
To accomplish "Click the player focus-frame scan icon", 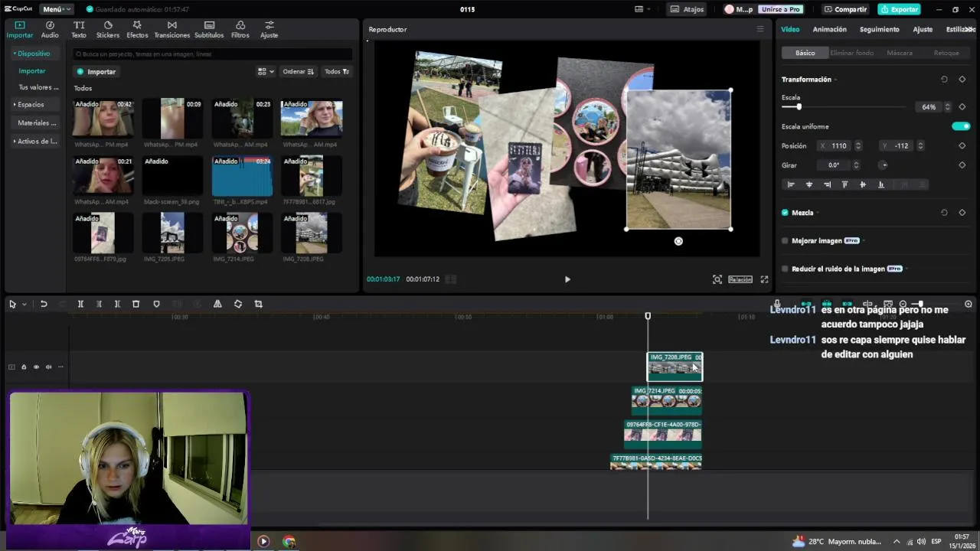I will 717,279.
